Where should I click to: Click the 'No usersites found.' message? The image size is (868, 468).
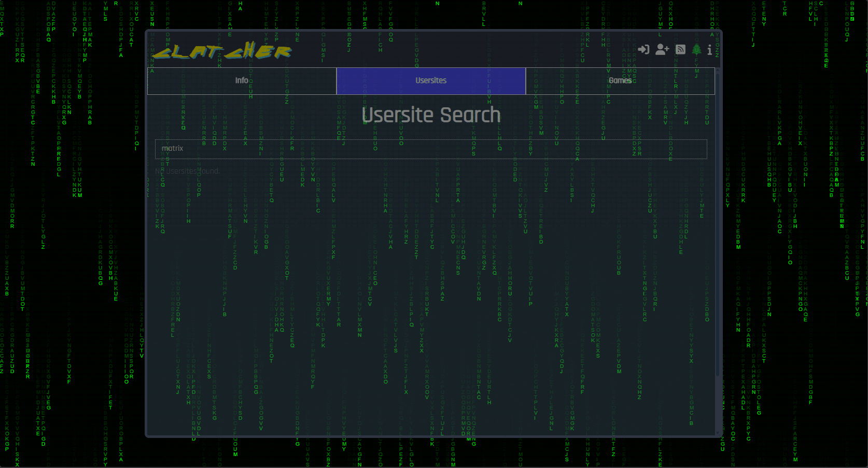[187, 171]
